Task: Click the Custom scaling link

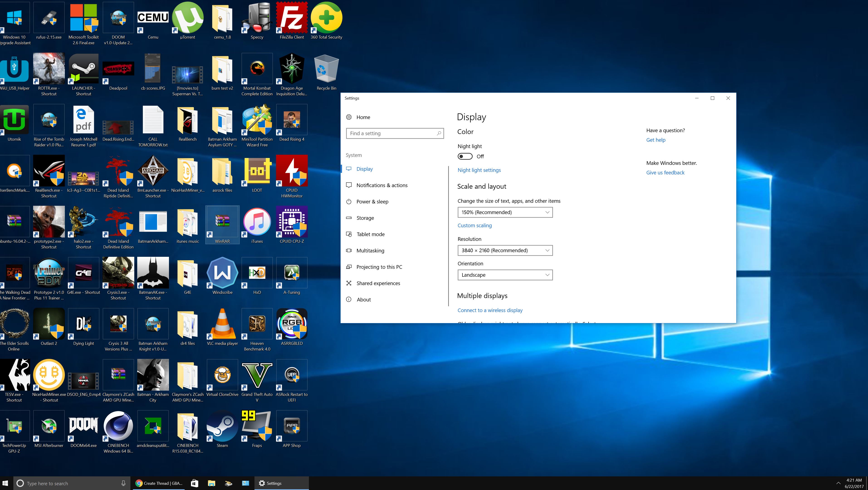Action: point(474,225)
